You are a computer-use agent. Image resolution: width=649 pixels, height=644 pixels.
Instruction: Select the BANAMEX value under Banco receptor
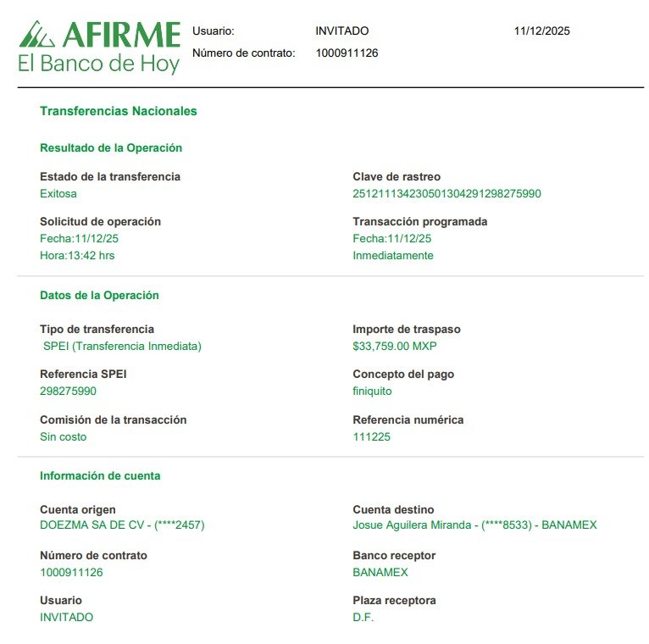(380, 572)
